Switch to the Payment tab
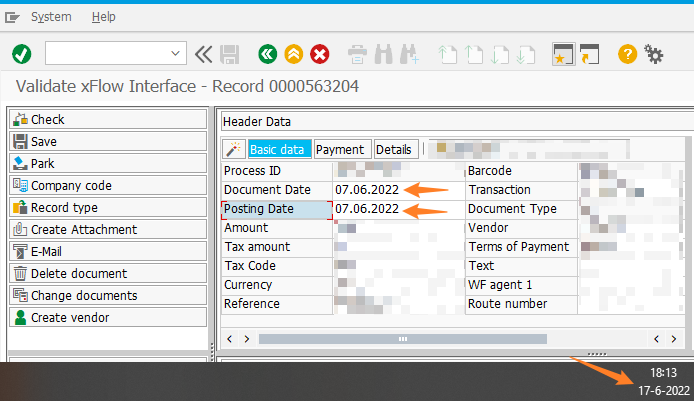Image resolution: width=694 pixels, height=401 pixels. click(x=340, y=149)
